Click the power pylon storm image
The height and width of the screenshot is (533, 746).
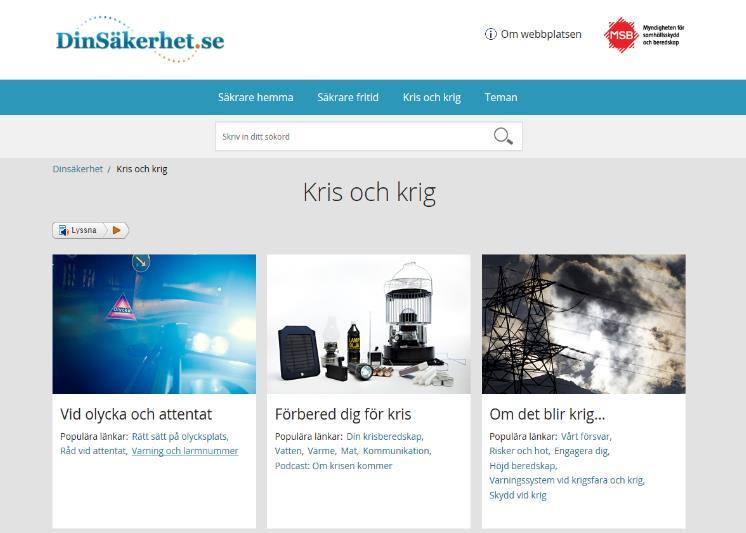tap(584, 324)
